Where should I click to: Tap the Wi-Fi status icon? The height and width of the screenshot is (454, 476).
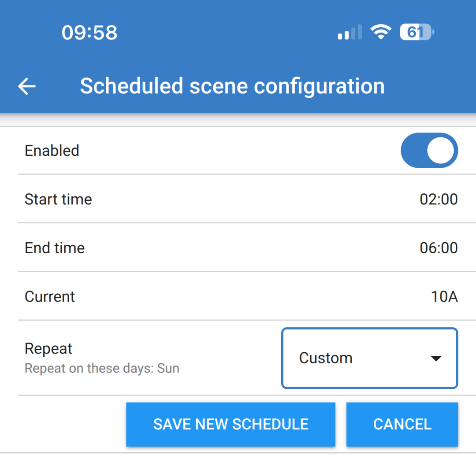click(381, 32)
